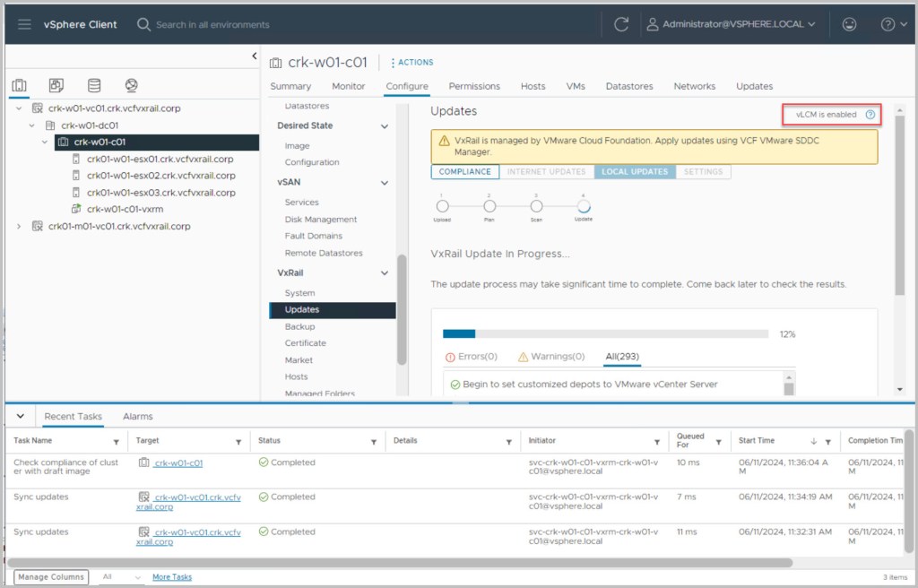Switch to the Monitor tab

[x=348, y=86]
